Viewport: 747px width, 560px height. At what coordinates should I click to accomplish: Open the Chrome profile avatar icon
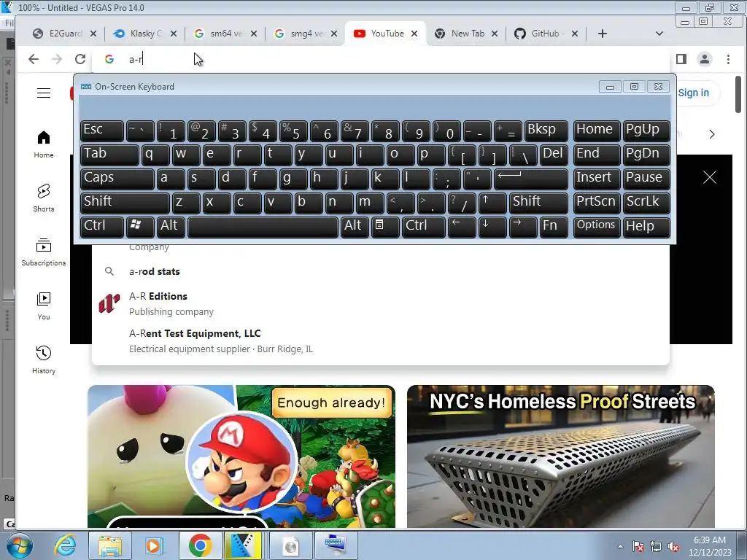(705, 59)
